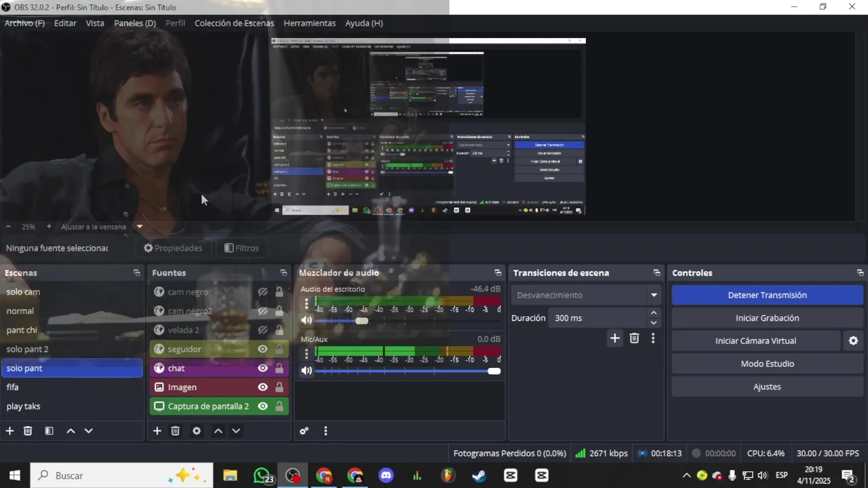Open the Ajustar a la ventana dropdown arrow

tap(139, 227)
